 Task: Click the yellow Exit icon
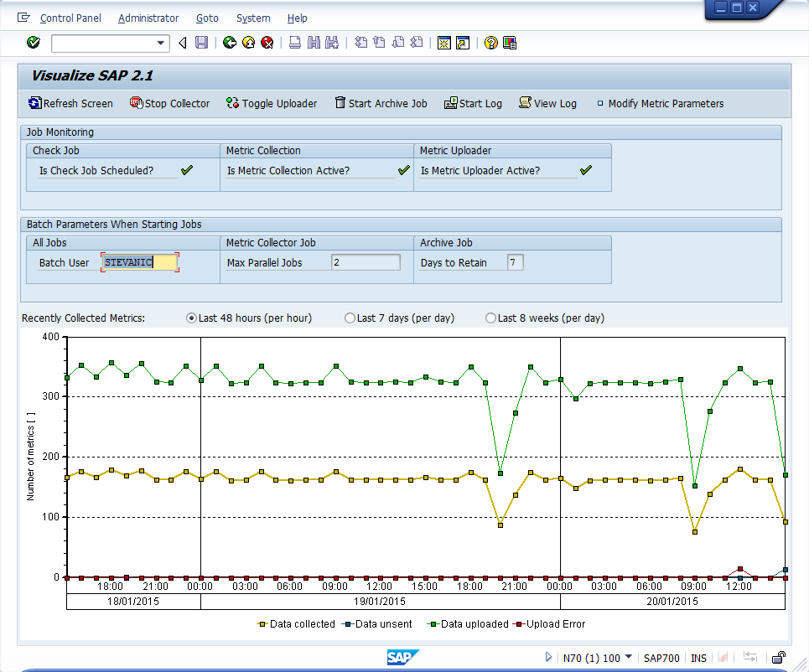[x=249, y=43]
